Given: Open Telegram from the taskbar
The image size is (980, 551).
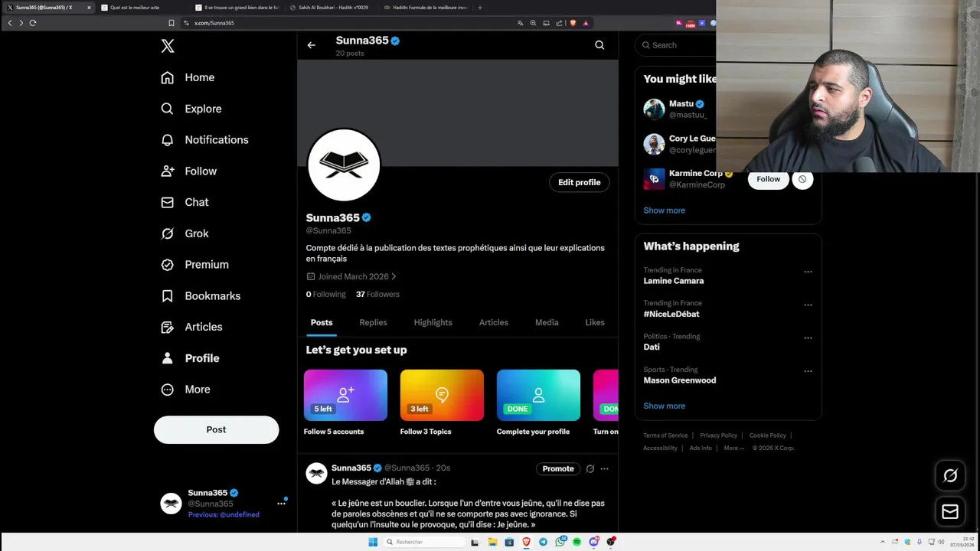Looking at the screenshot, I should point(543,542).
